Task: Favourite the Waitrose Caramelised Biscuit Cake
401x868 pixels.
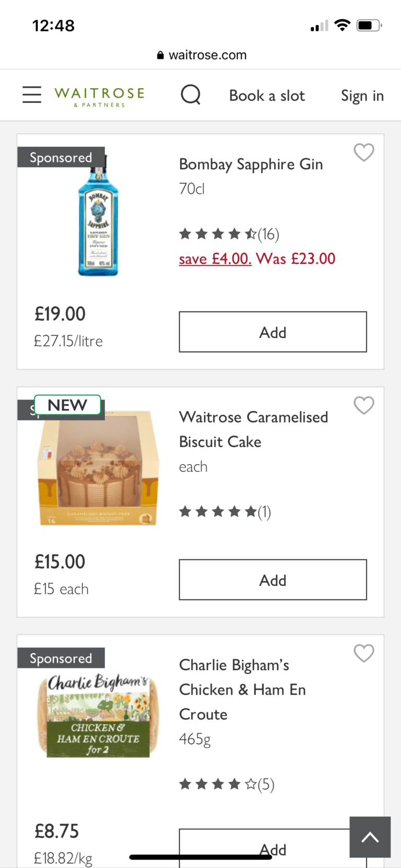Action: (x=364, y=405)
